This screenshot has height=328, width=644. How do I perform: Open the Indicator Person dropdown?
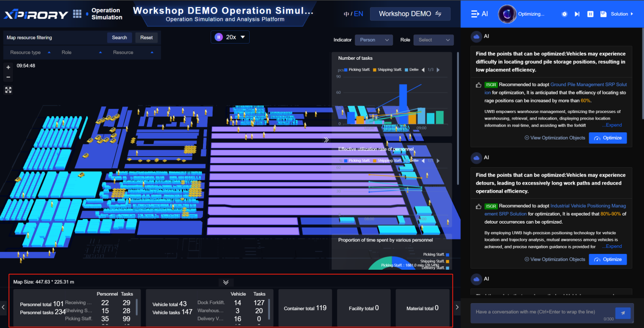point(374,40)
